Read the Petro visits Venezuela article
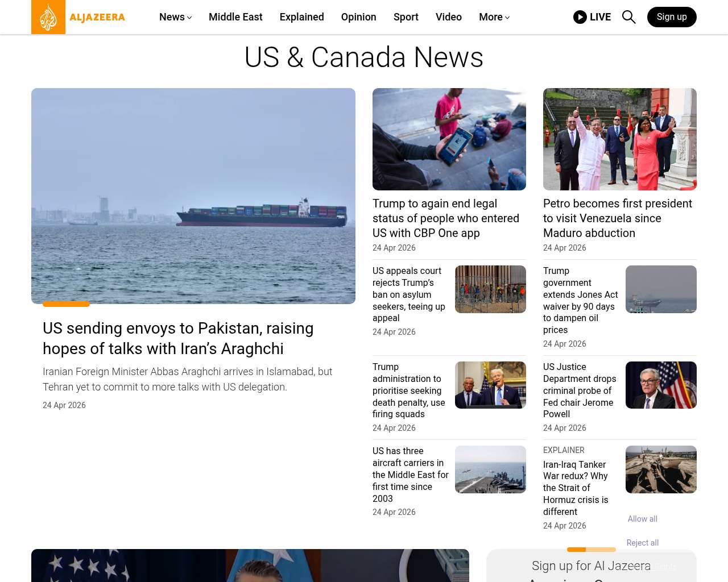Image resolution: width=728 pixels, height=582 pixels. 617,218
